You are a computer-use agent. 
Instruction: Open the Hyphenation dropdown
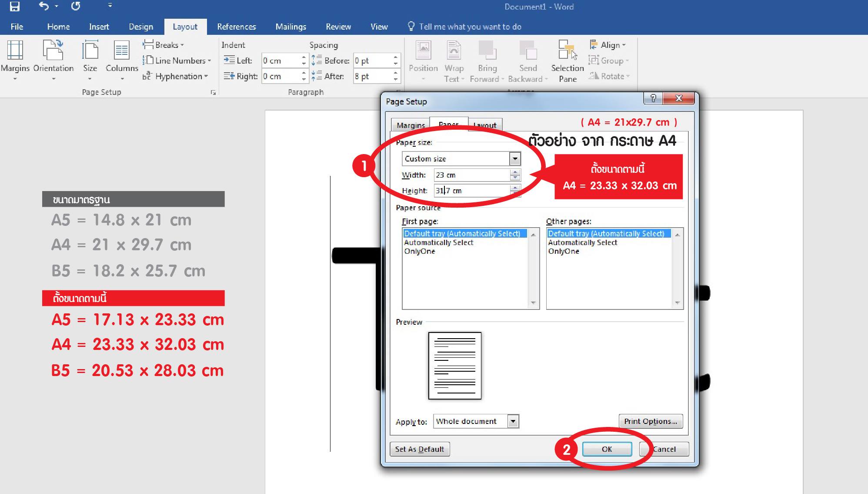click(x=175, y=76)
